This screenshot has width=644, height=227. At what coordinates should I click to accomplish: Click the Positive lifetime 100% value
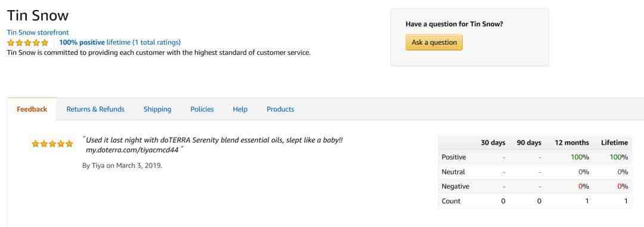[618, 157]
